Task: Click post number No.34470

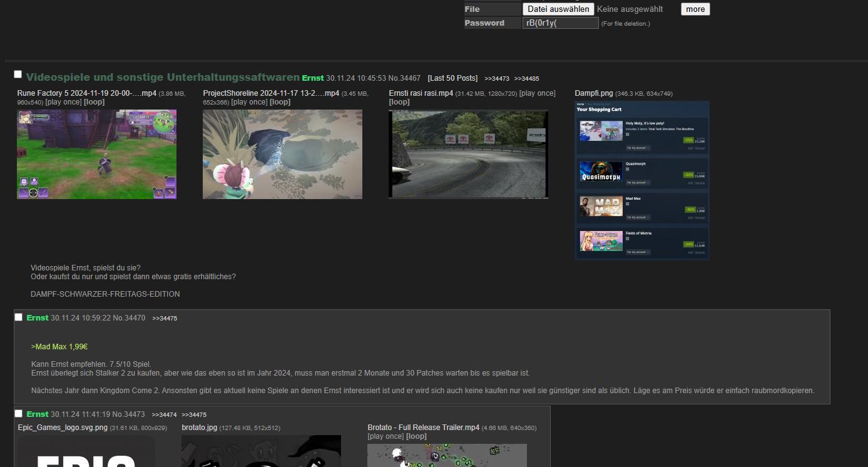Action: tap(129, 318)
